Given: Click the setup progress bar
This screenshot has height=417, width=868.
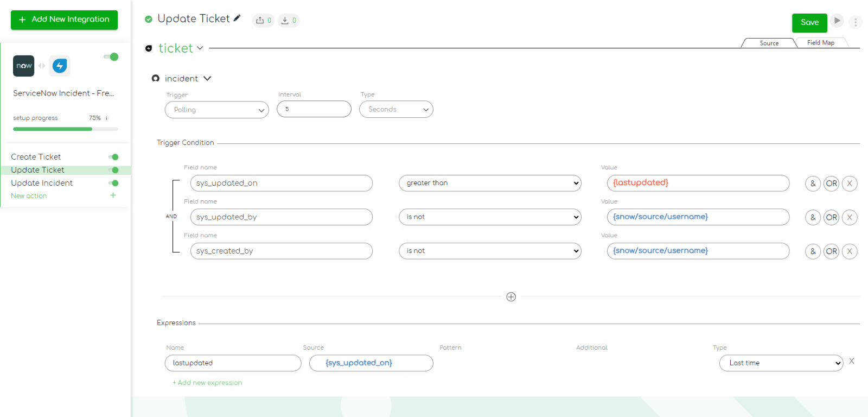Looking at the screenshot, I should click(66, 129).
